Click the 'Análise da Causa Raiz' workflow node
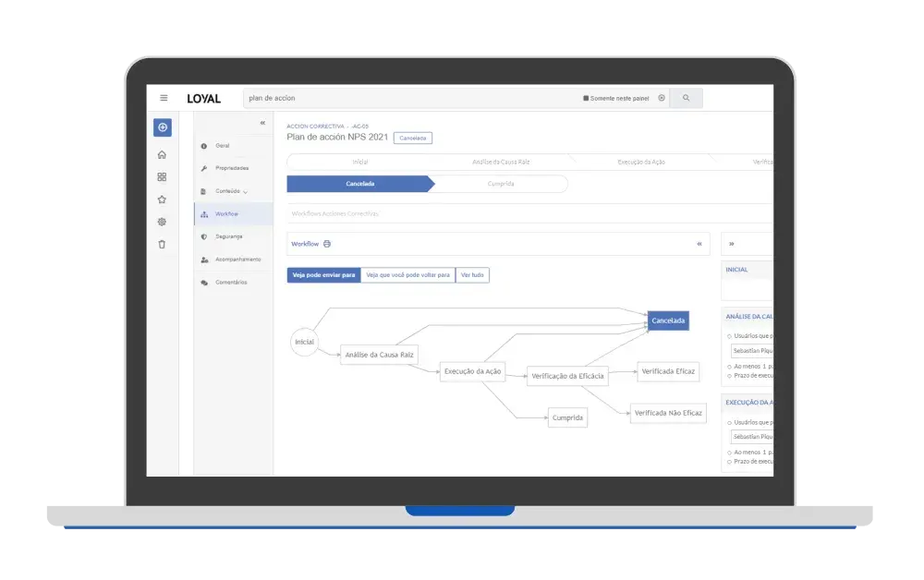924x580 pixels. point(379,354)
